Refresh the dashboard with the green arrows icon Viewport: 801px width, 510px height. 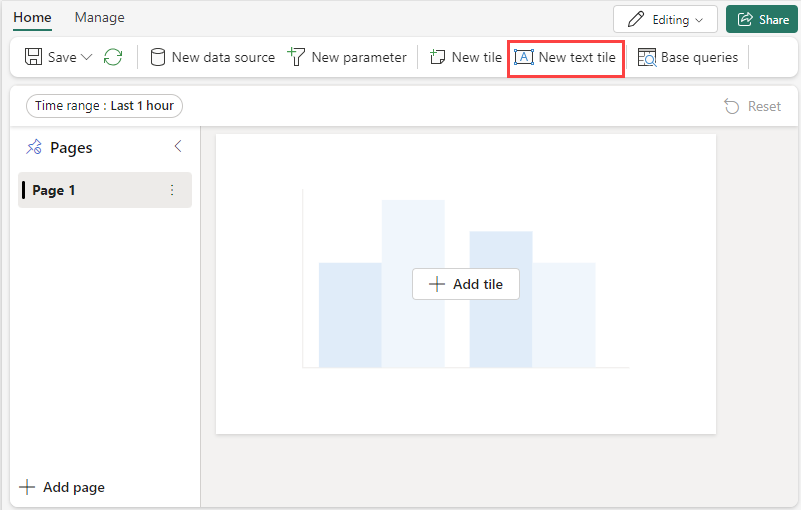coord(113,57)
